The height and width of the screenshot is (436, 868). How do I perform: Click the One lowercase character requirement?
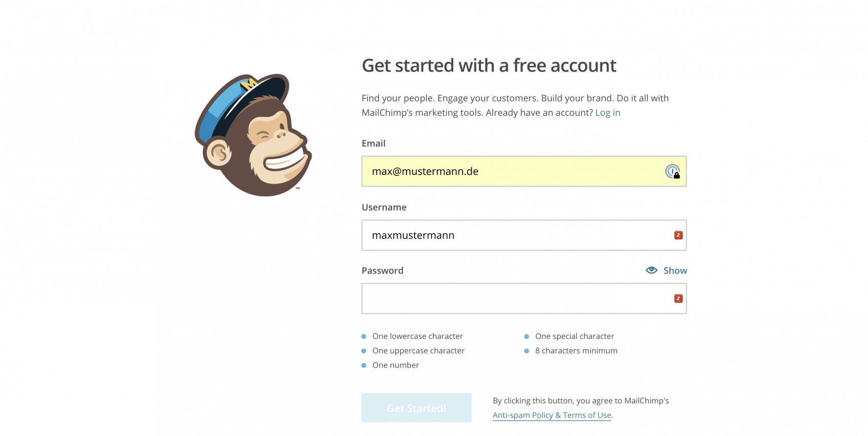pyautogui.click(x=417, y=336)
